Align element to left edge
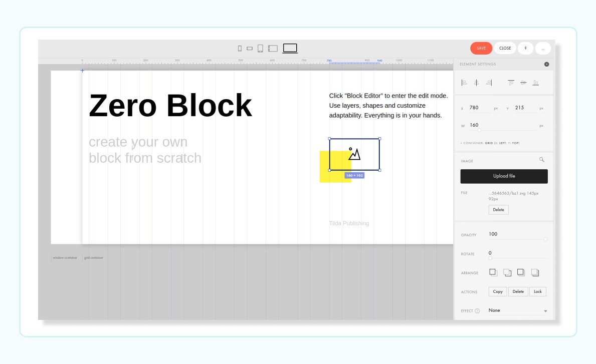This screenshot has height=364, width=596. coord(464,83)
